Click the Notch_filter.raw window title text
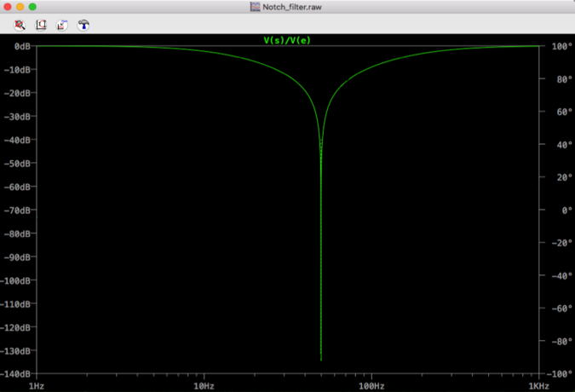This screenshot has height=392, width=575. 294,7
